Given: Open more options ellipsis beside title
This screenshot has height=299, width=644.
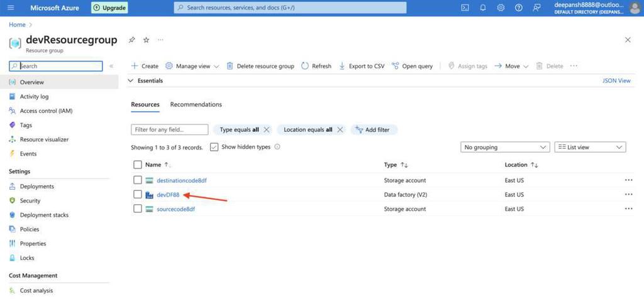Looking at the screenshot, I should click(x=160, y=40).
